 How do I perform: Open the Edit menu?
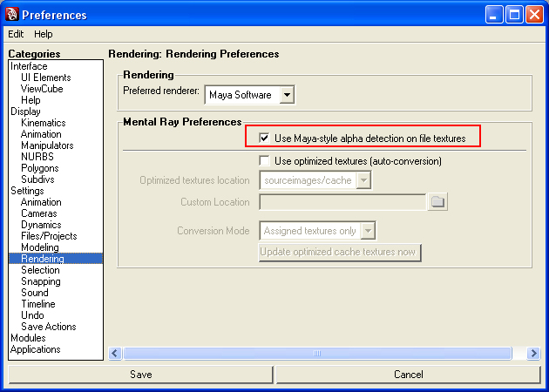[x=16, y=34]
